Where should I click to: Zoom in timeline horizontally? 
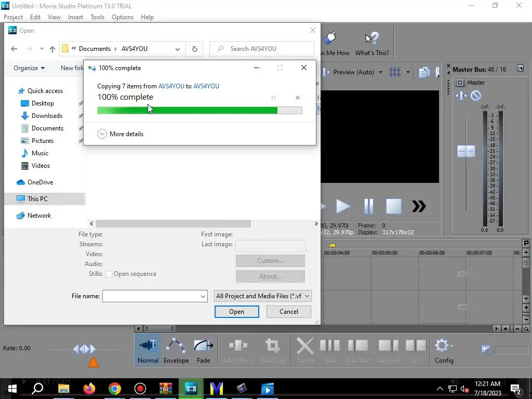point(506,328)
